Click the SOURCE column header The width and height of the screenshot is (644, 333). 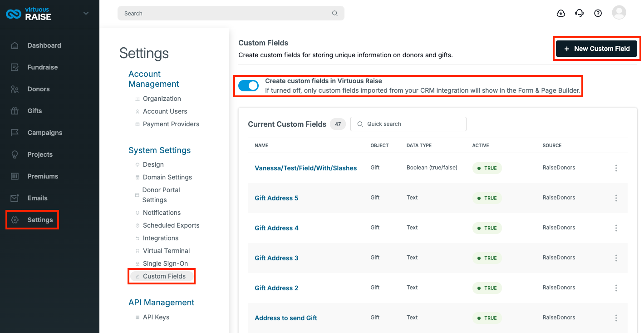click(x=552, y=145)
